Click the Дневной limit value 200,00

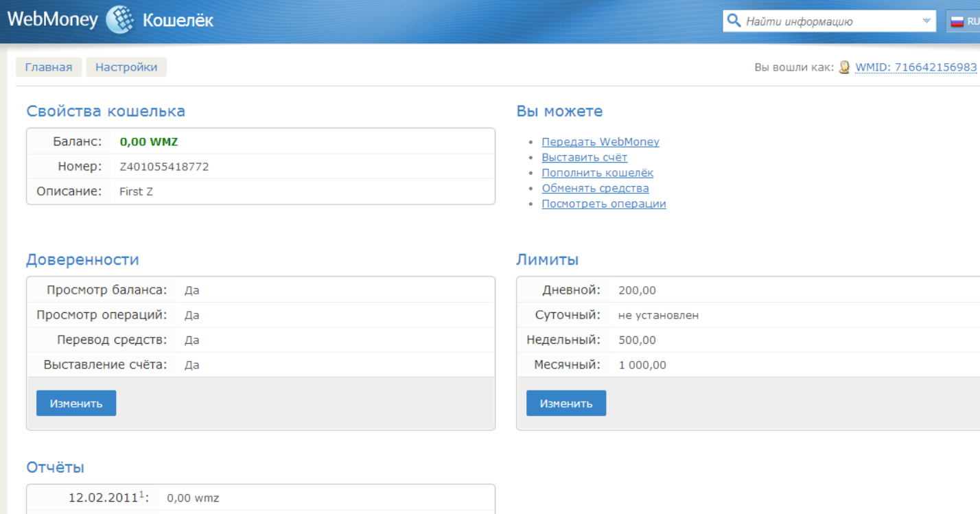(x=637, y=290)
